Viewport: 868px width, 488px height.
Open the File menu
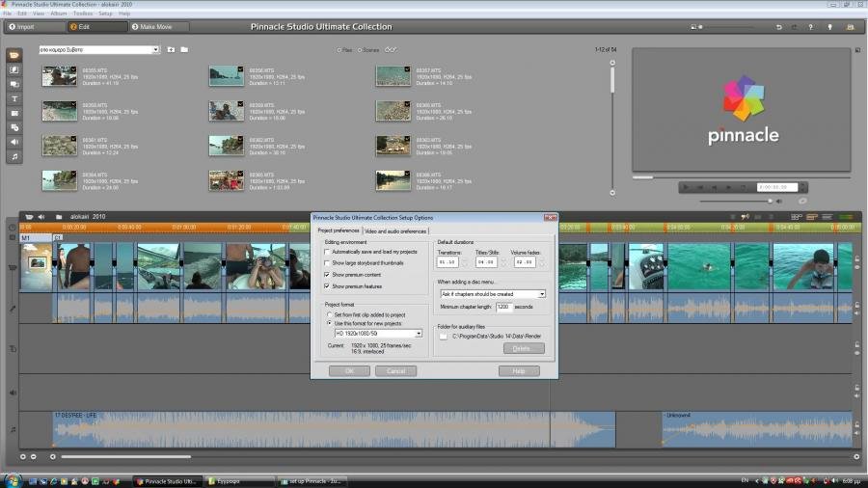coord(7,14)
